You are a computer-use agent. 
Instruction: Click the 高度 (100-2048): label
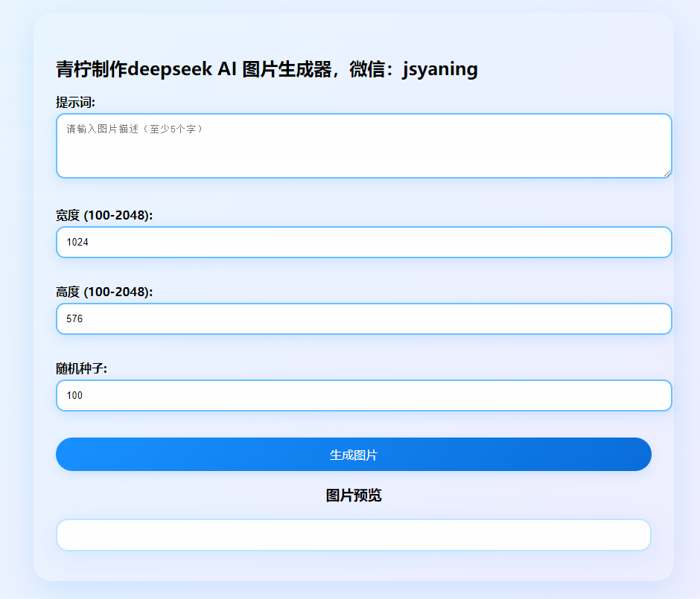104,292
